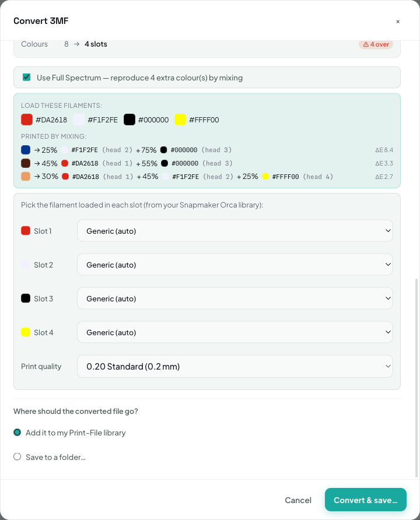The height and width of the screenshot is (520, 420).
Task: Click the Print quality label
Action: click(41, 367)
